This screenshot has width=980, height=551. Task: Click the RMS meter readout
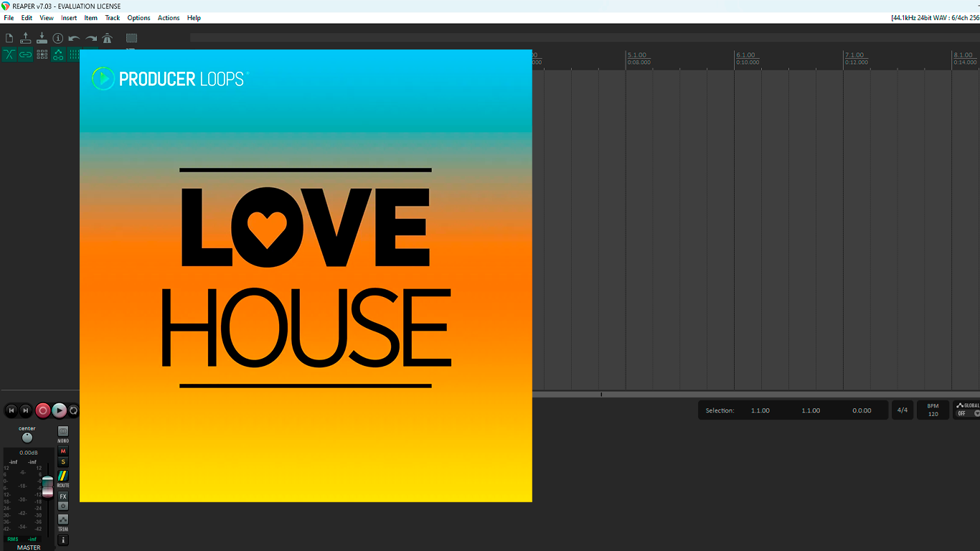(x=22, y=539)
